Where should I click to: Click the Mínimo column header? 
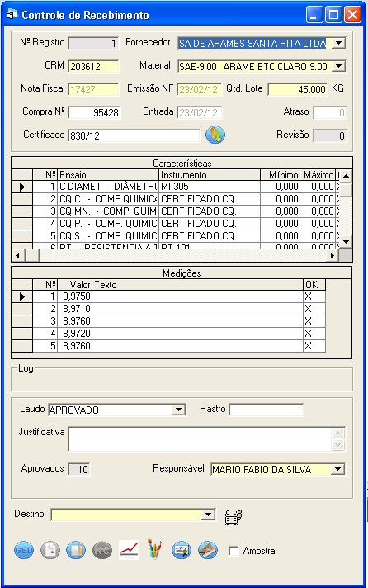280,175
